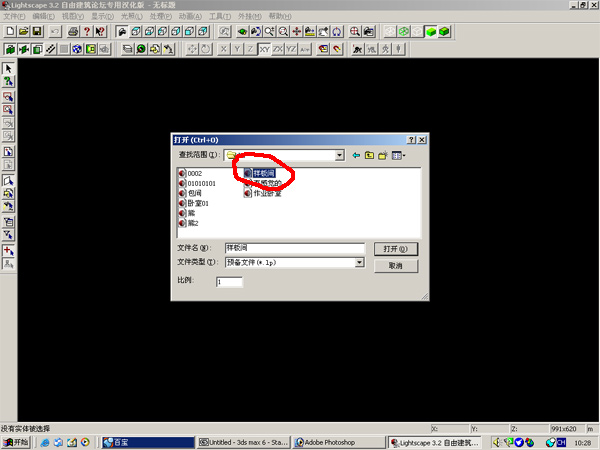Click the Save floppy disk icon

[37, 31]
